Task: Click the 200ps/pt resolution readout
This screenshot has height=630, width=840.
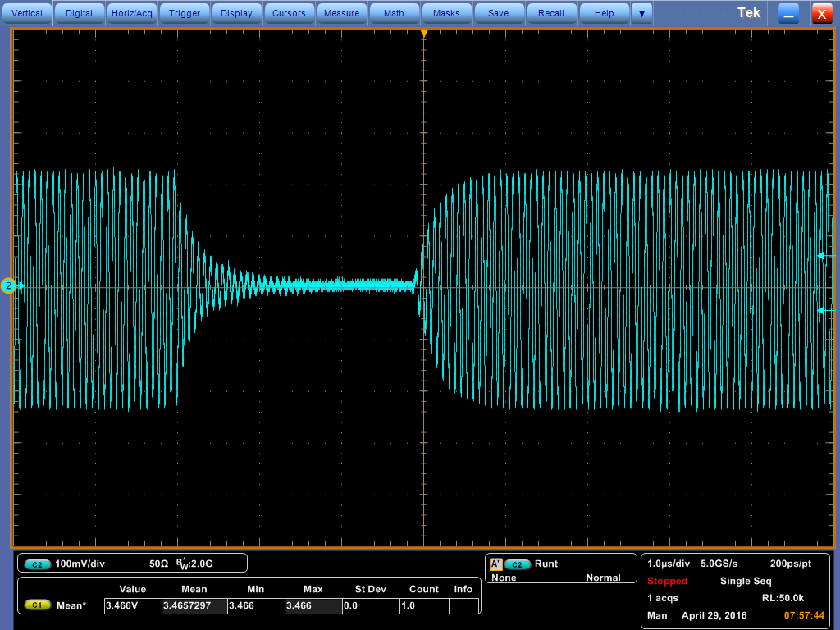Action: 790,564
